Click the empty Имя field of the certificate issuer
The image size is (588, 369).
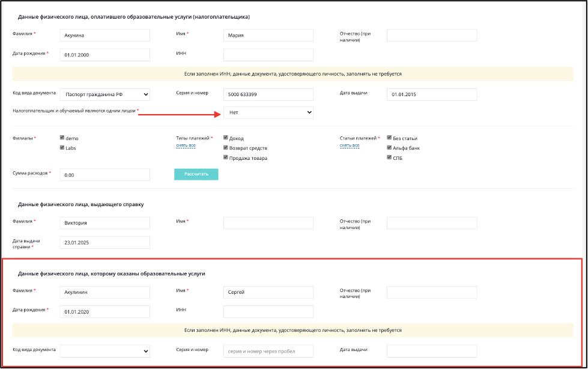pyautogui.click(x=268, y=223)
